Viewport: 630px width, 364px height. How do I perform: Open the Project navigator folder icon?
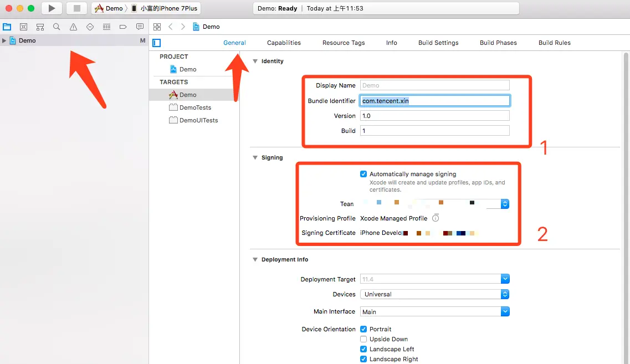[7, 27]
